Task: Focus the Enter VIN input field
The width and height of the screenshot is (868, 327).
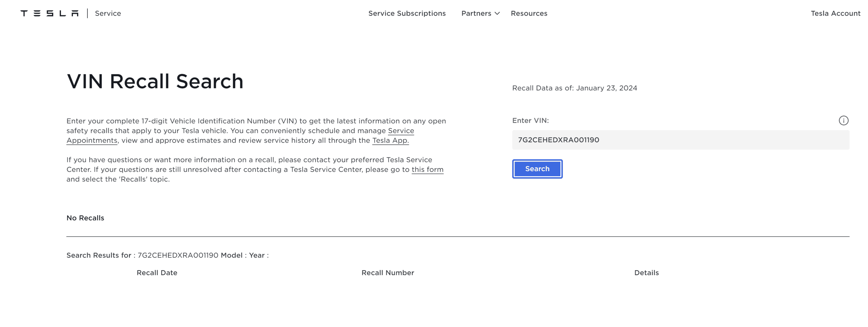Action: [x=680, y=140]
